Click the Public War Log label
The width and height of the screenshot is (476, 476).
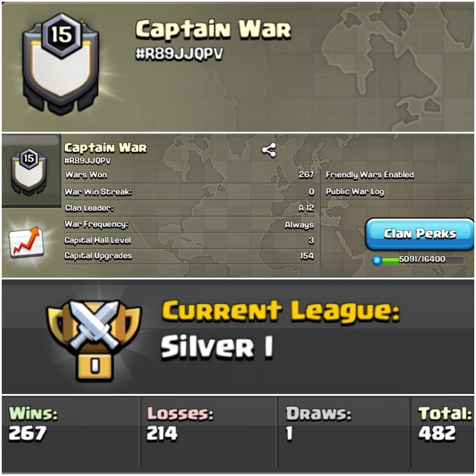[355, 192]
